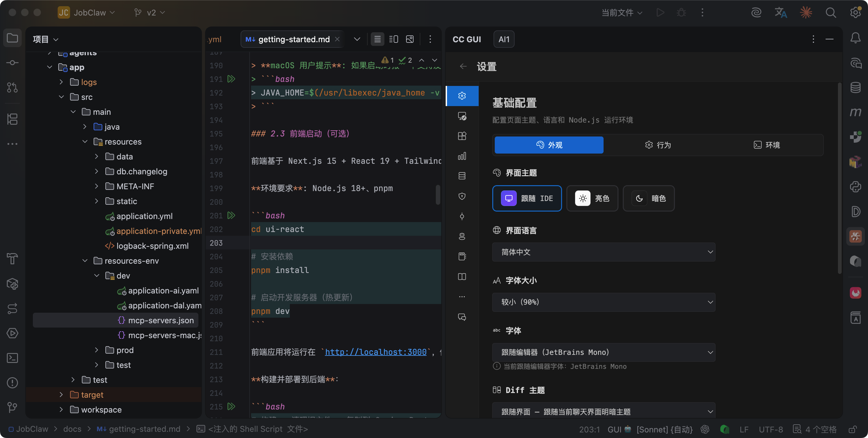Switch to the 行为 settings tab

point(658,145)
